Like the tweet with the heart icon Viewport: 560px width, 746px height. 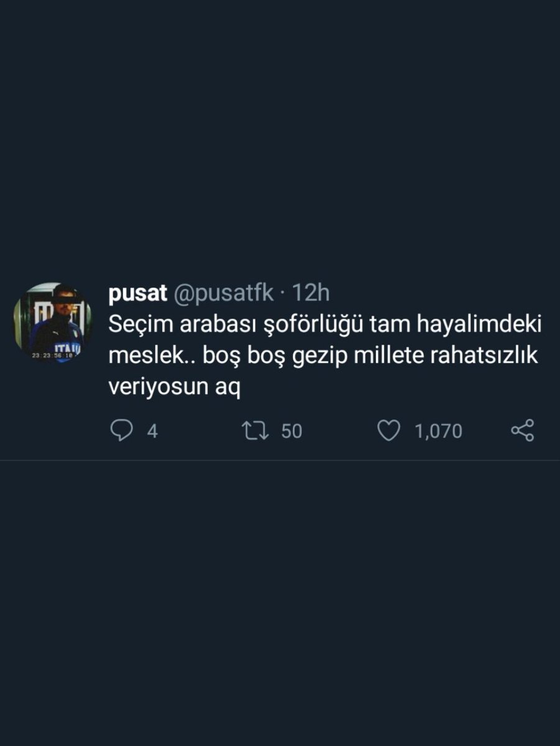389,430
